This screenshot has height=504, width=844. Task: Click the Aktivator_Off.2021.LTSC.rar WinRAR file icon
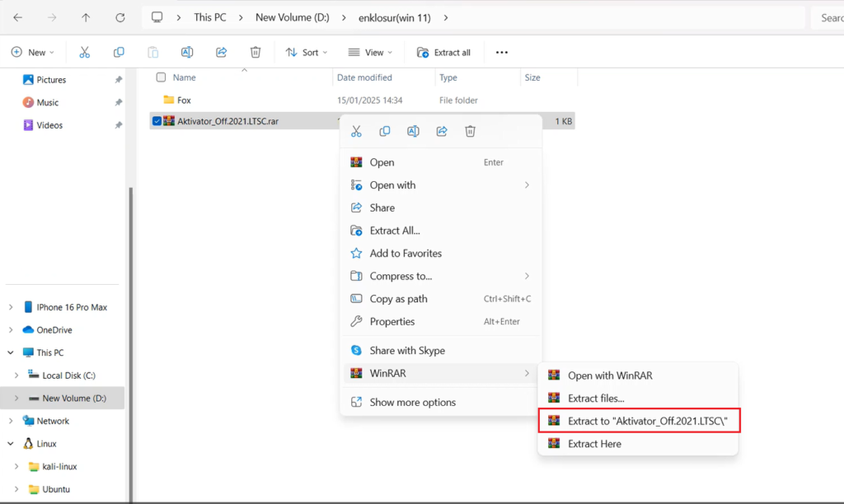pyautogui.click(x=169, y=121)
